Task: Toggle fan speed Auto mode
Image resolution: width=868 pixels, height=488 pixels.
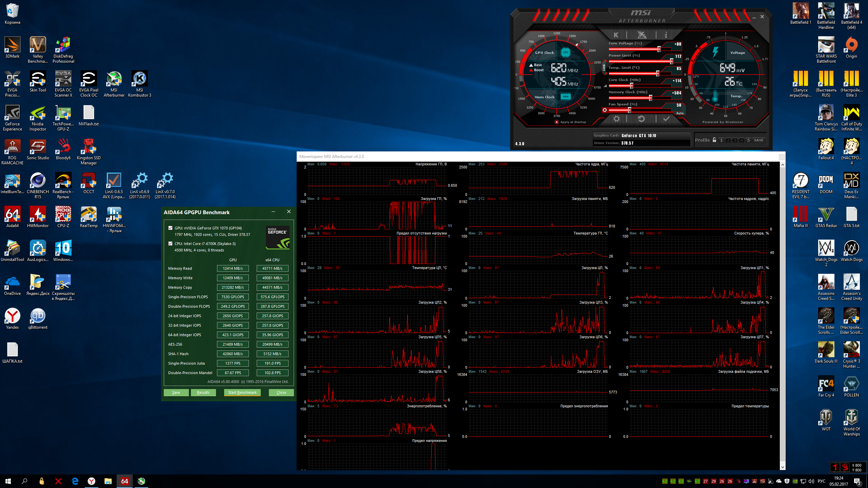Action: point(680,113)
